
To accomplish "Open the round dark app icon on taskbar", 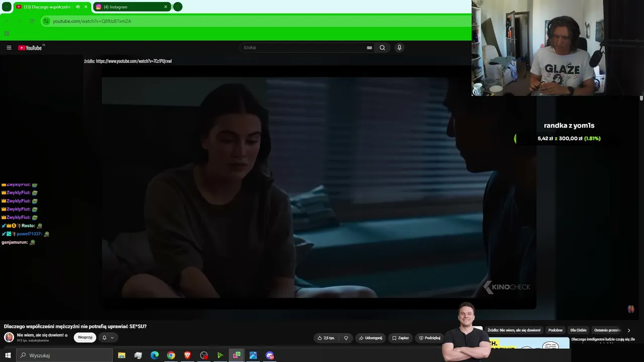I will 204,355.
